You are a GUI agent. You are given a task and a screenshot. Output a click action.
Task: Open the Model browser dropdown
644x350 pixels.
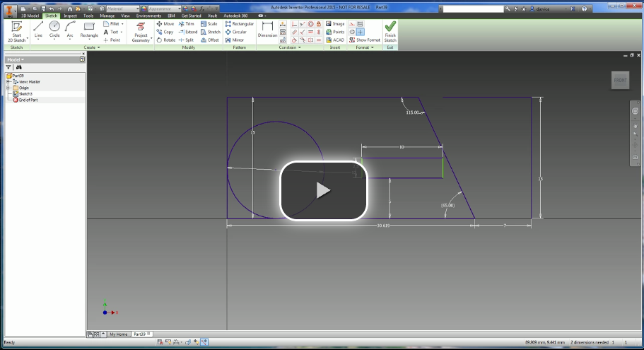tap(16, 59)
